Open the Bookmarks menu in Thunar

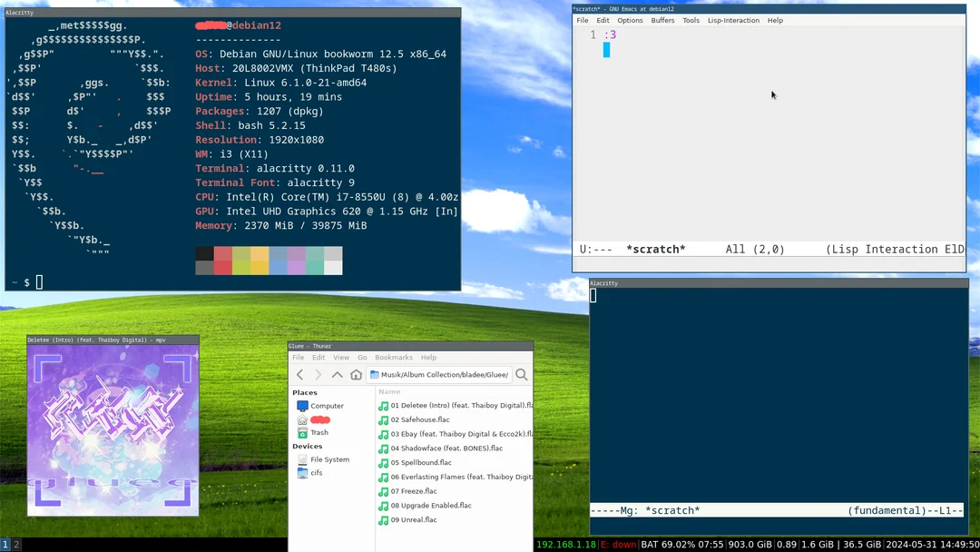pos(393,357)
